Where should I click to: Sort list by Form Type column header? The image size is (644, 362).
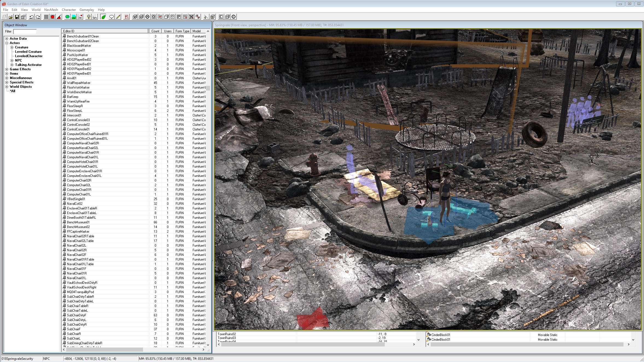point(182,31)
